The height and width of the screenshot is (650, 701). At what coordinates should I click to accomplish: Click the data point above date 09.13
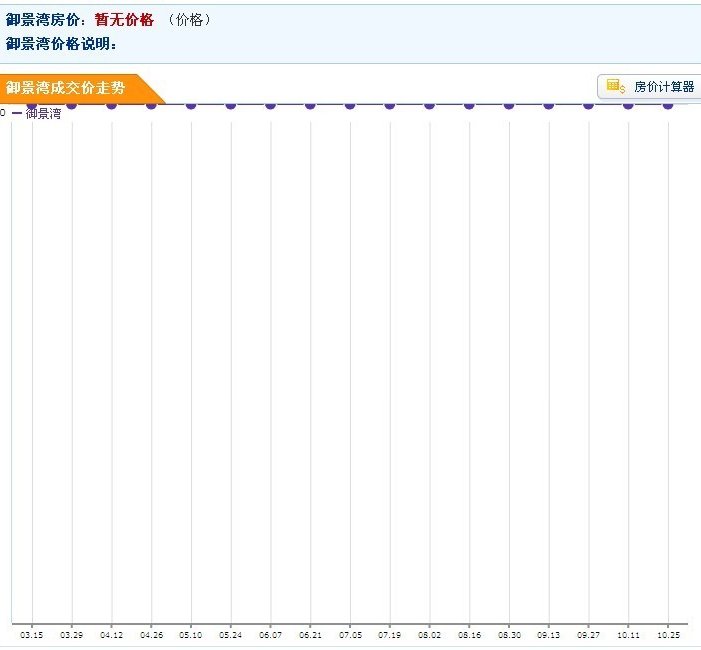[549, 105]
